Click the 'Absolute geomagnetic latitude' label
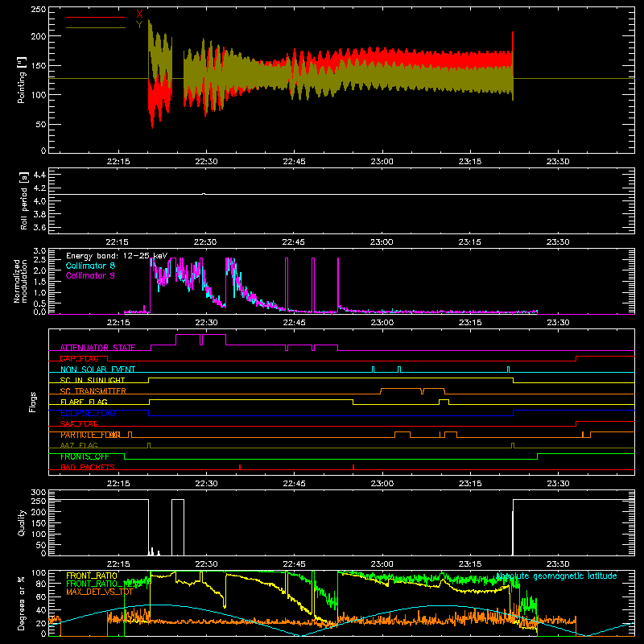 click(x=556, y=576)
